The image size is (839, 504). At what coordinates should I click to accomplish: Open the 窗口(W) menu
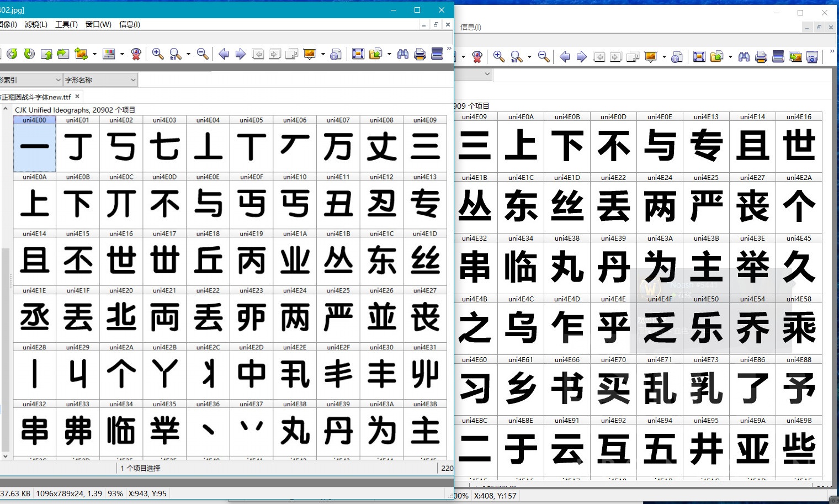point(98,24)
